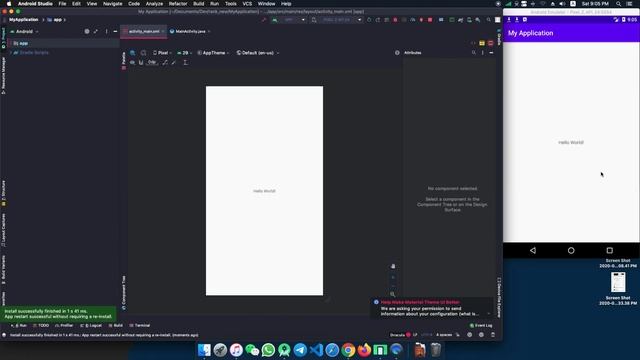Search attributes with magnifier icon

(474, 53)
